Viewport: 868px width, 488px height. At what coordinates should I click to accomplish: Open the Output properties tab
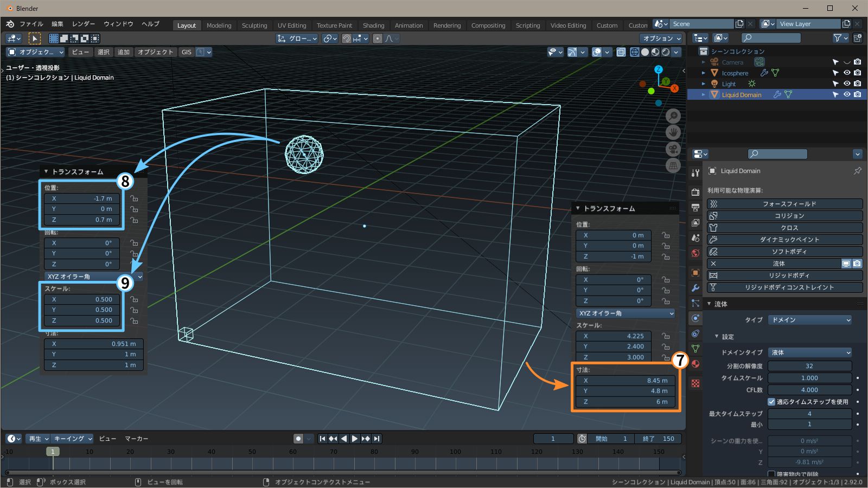tap(695, 207)
